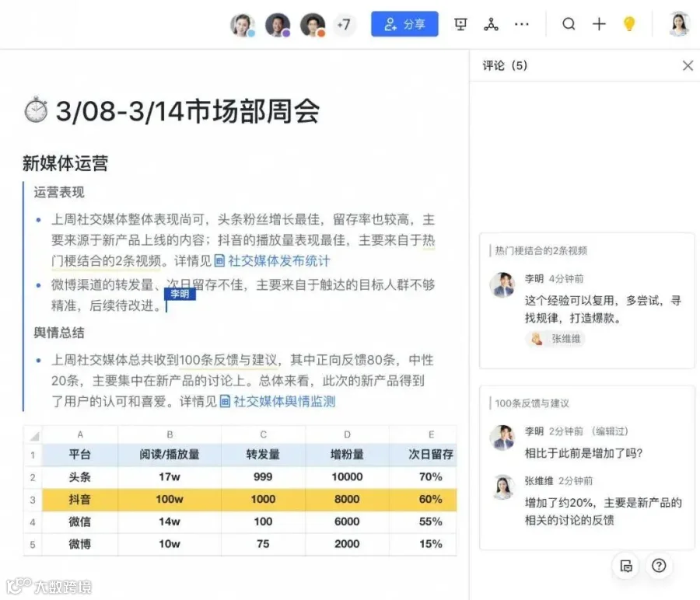This screenshot has width=700, height=600.
Task: Click the 10000 增粉量 cell
Action: point(348,477)
